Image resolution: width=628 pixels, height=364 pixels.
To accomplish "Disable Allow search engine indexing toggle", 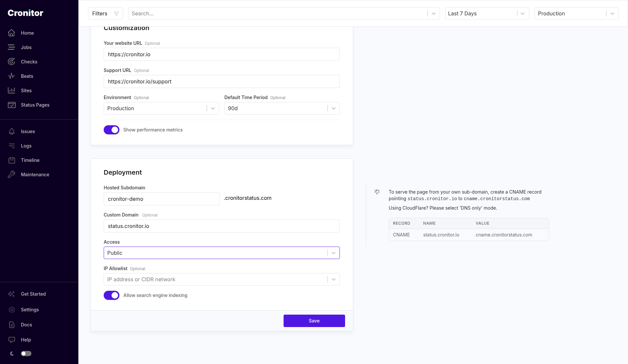I will click(x=112, y=295).
